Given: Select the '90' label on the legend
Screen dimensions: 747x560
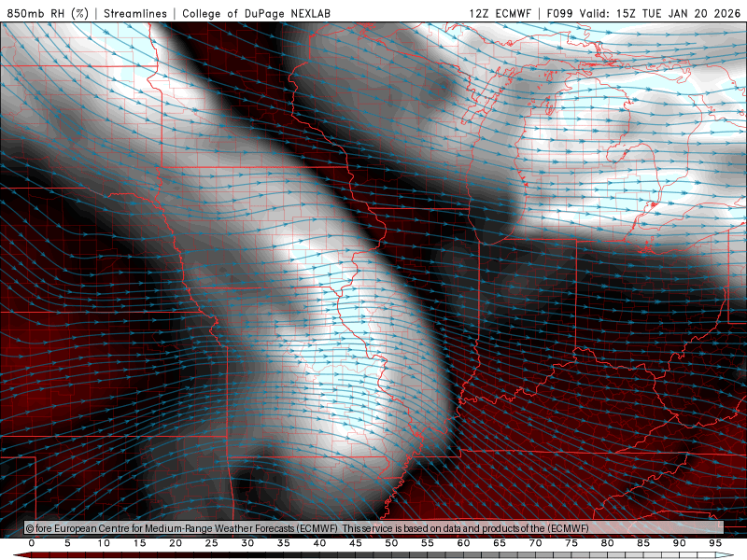Looking at the screenshot, I should tap(680, 543).
